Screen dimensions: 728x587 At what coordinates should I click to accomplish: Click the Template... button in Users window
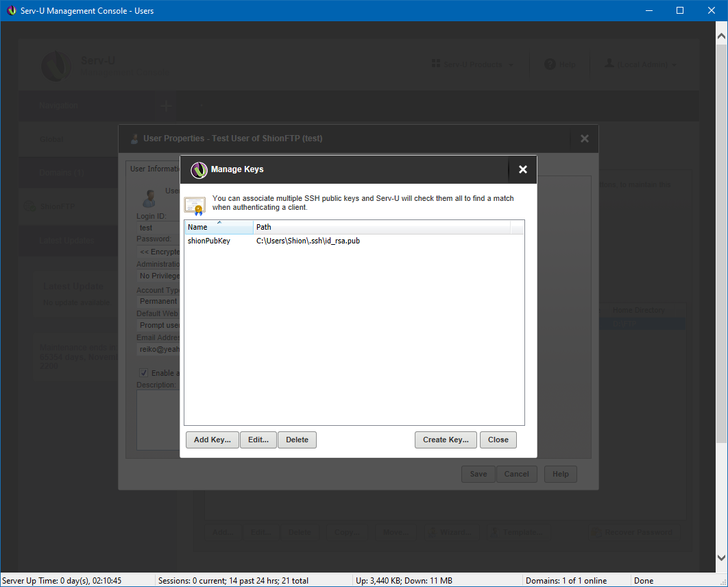519,532
